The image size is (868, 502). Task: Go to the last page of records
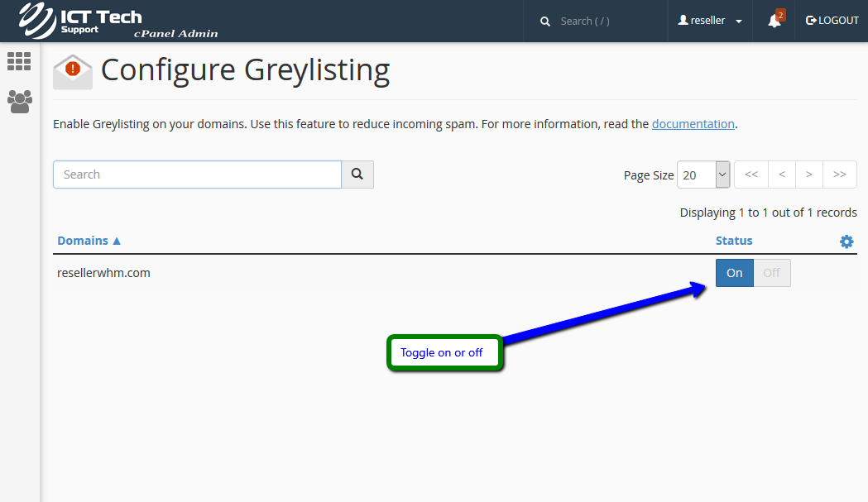[x=840, y=175]
